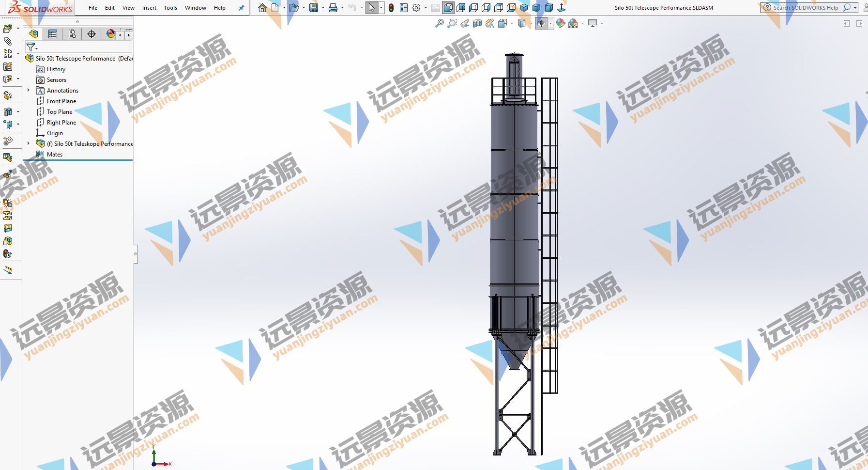Image resolution: width=868 pixels, height=470 pixels.
Task: Switch to the ConfigurationManager tab
Action: [x=72, y=34]
